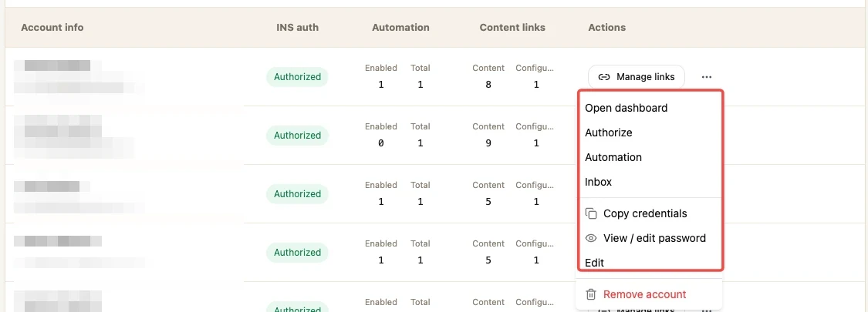This screenshot has height=312, width=868.
Task: Click the Content value 9
Action: click(488, 143)
